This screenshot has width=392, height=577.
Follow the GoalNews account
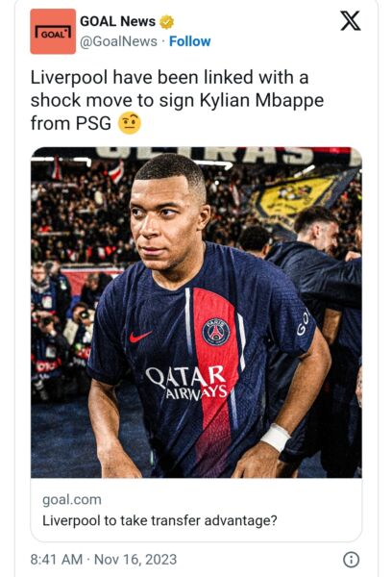tap(189, 41)
